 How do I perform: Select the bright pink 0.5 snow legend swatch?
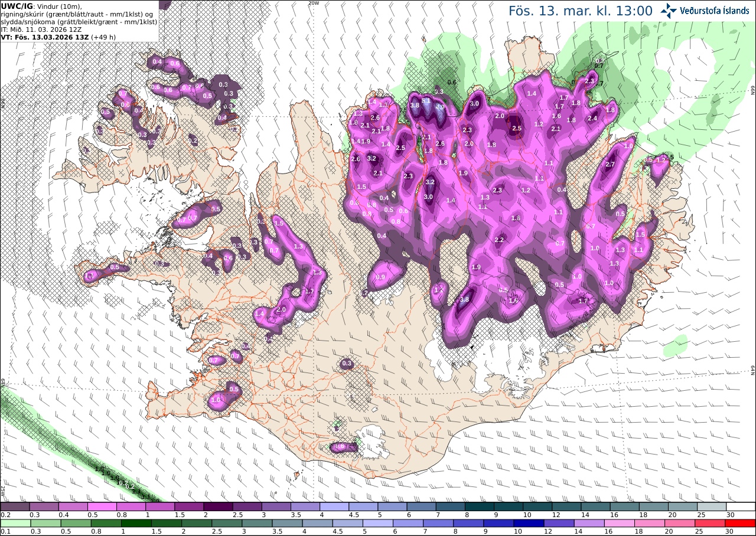pos(102,506)
